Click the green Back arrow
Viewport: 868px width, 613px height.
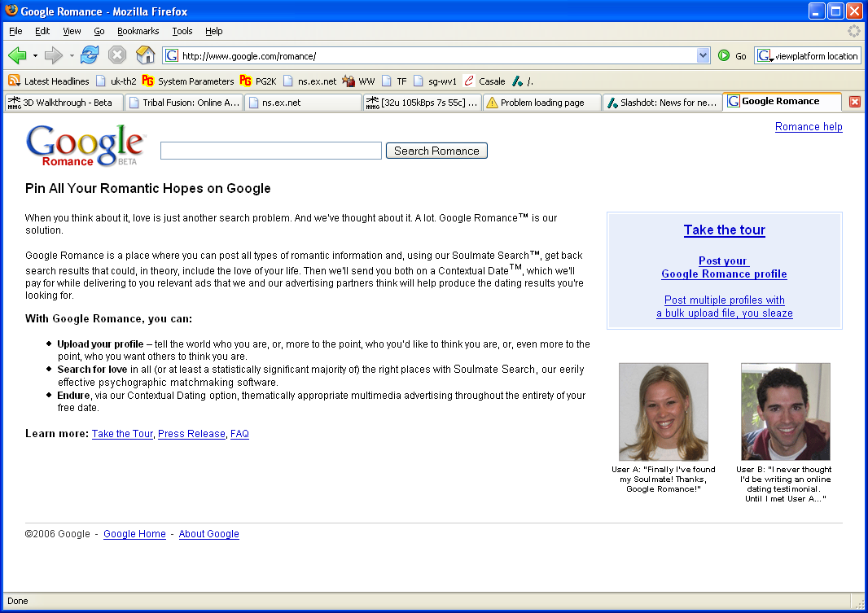[x=17, y=55]
